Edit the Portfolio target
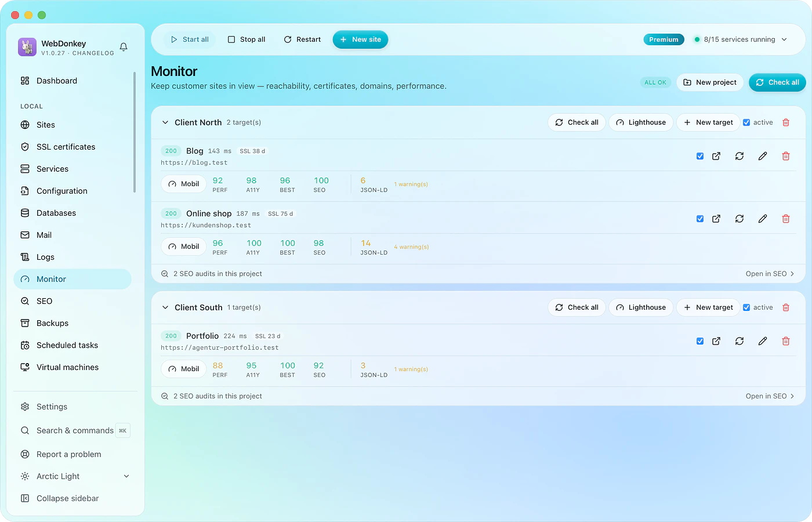 pos(763,341)
